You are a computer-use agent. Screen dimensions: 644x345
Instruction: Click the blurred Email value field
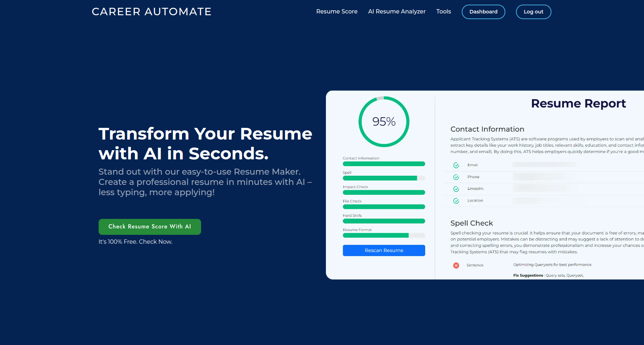544,164
